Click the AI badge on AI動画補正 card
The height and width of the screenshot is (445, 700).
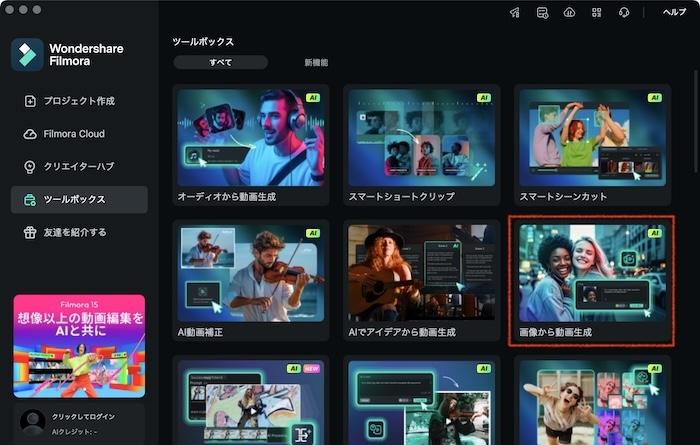313,233
